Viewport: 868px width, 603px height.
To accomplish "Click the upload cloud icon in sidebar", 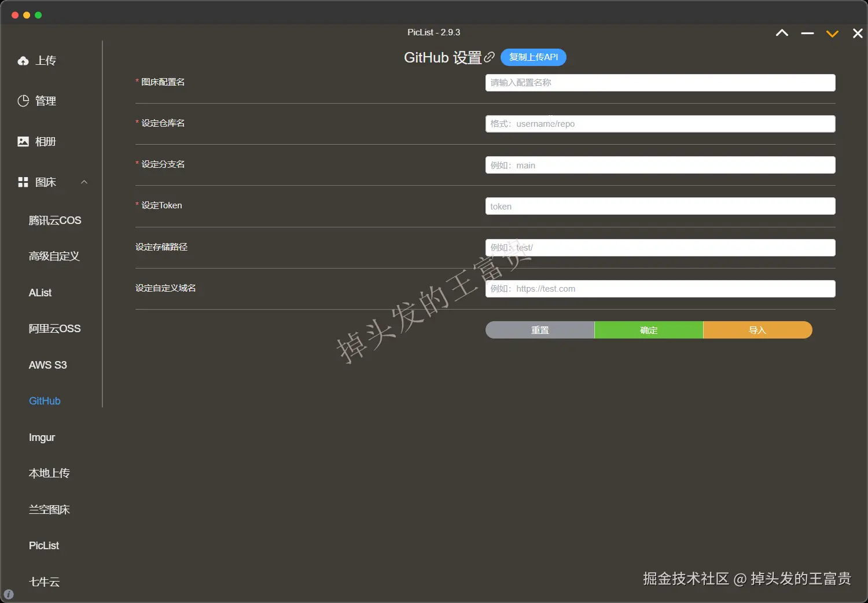I will 23,61.
